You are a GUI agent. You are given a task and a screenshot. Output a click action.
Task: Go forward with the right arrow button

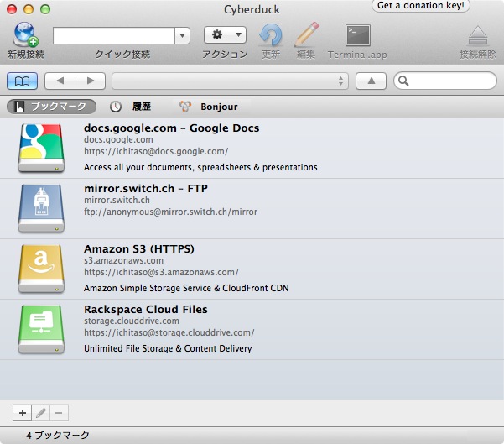[x=91, y=81]
